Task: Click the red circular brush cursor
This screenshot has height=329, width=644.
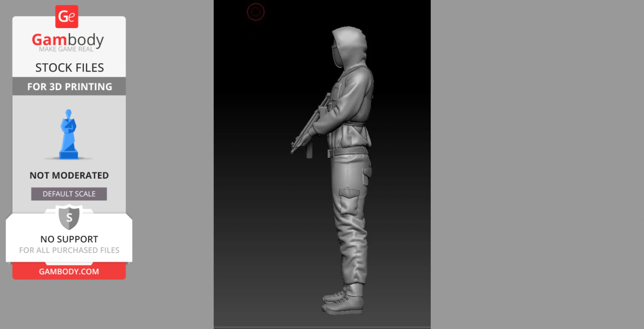Action: 256,12
